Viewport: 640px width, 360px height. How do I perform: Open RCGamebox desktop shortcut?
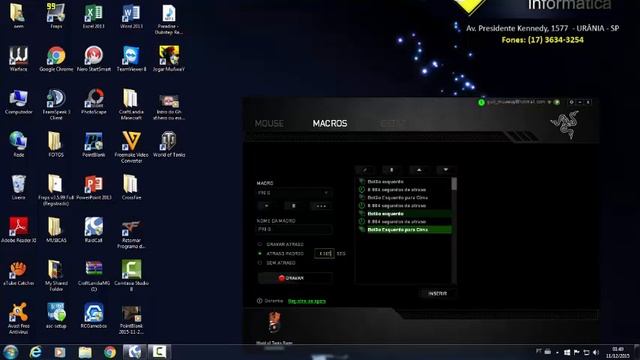(93, 316)
